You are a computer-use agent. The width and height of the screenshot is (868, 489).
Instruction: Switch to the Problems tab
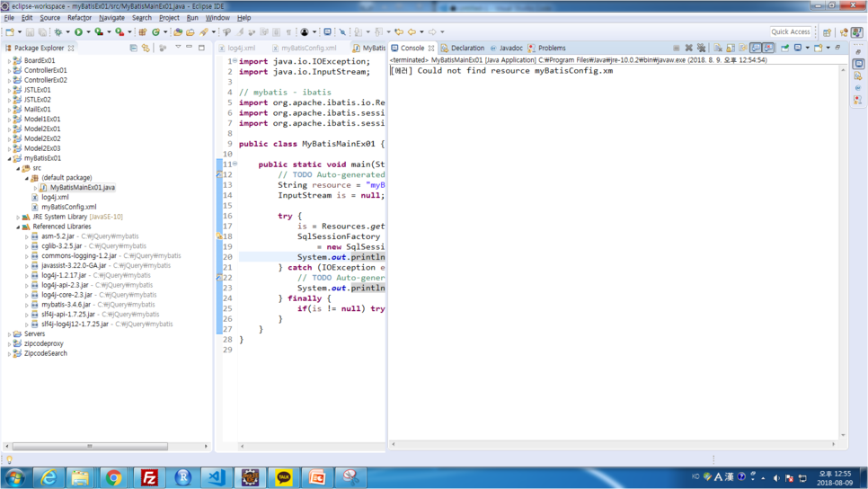(x=547, y=49)
